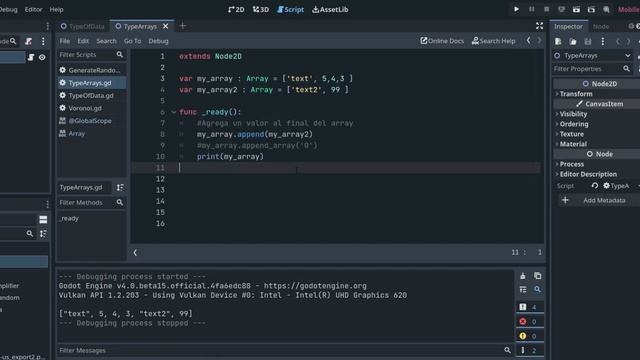Switch to the Inspector tab
Image resolution: width=640 pixels, height=360 pixels.
pos(568,27)
